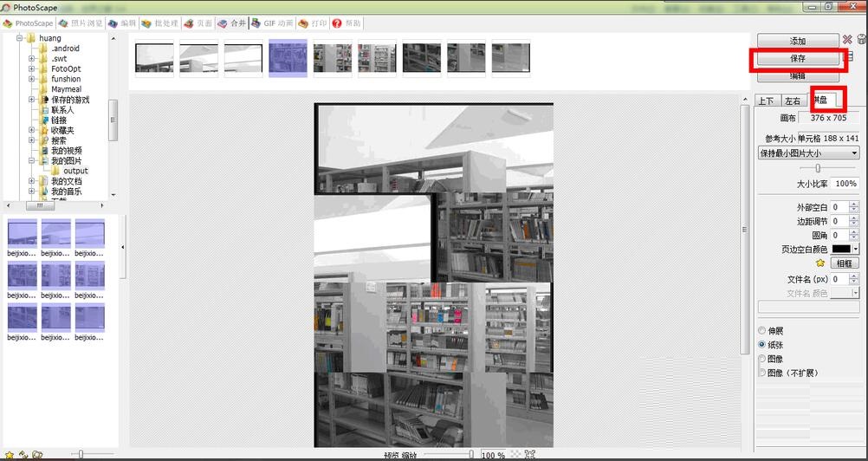Select the 联系人 folder
Viewport: 868px width, 461px height.
click(x=62, y=110)
